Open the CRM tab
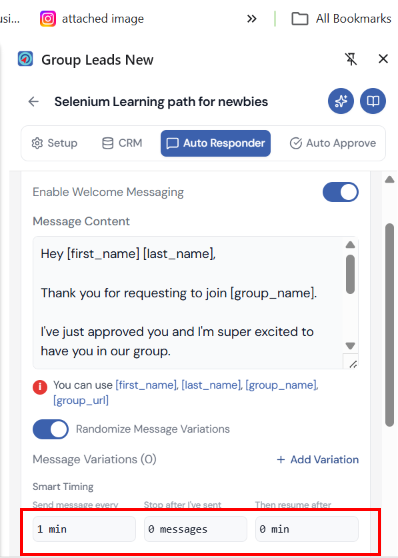398x558 pixels. pos(122,143)
